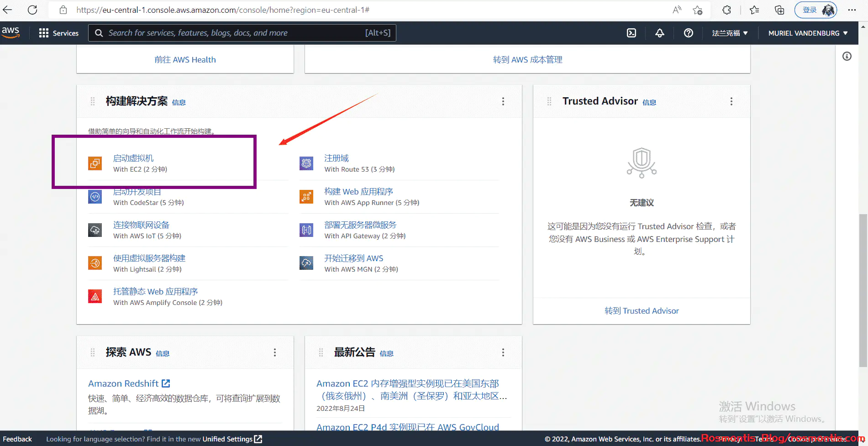The width and height of the screenshot is (868, 446).
Task: Click the browser read aloud icon
Action: (677, 10)
